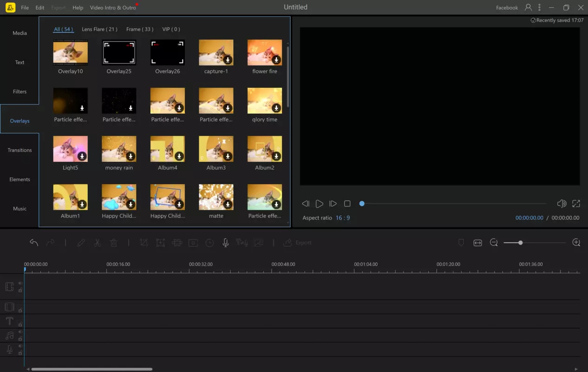The image size is (588, 372).
Task: Zoom in the timeline with the plus magnifier
Action: click(x=576, y=243)
